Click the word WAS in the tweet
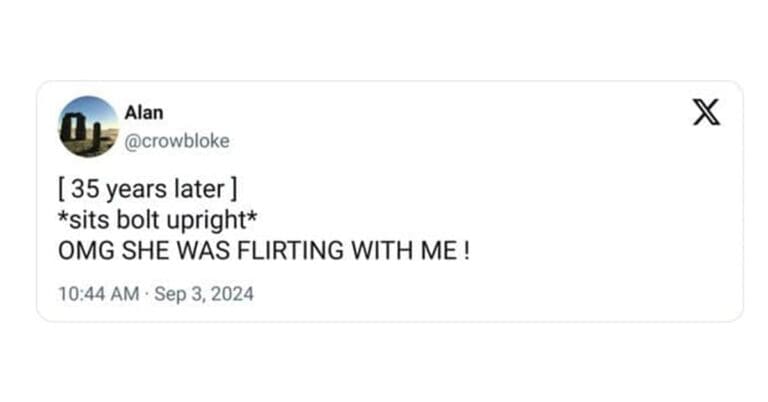 [194, 250]
